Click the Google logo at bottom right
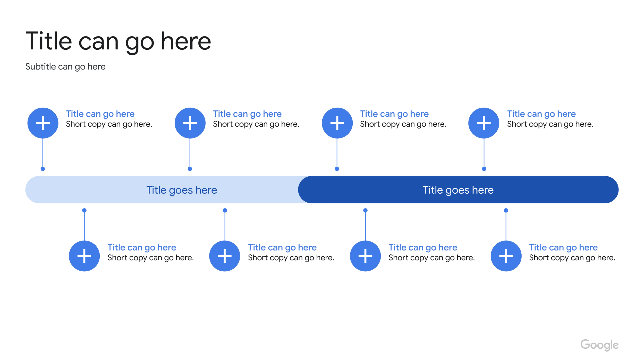Screen dimensions: 644x362 [599, 345]
